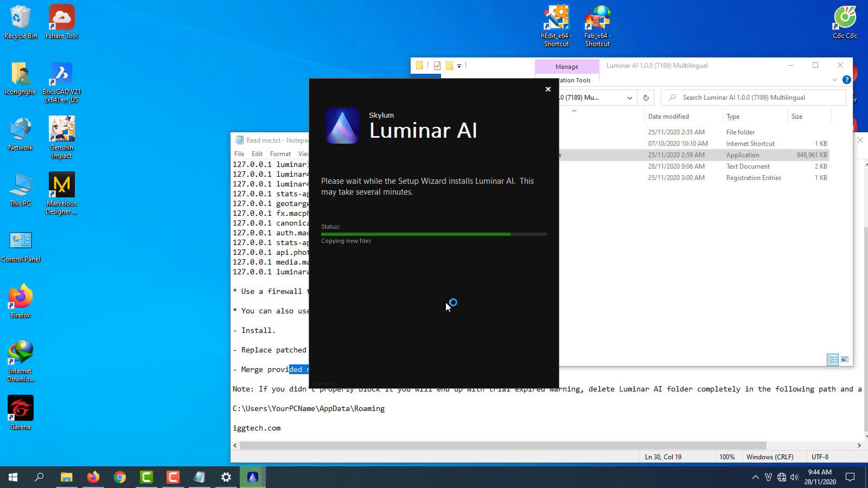
Task: Launch Marvelous Designer desktop shortcut
Action: 61,194
